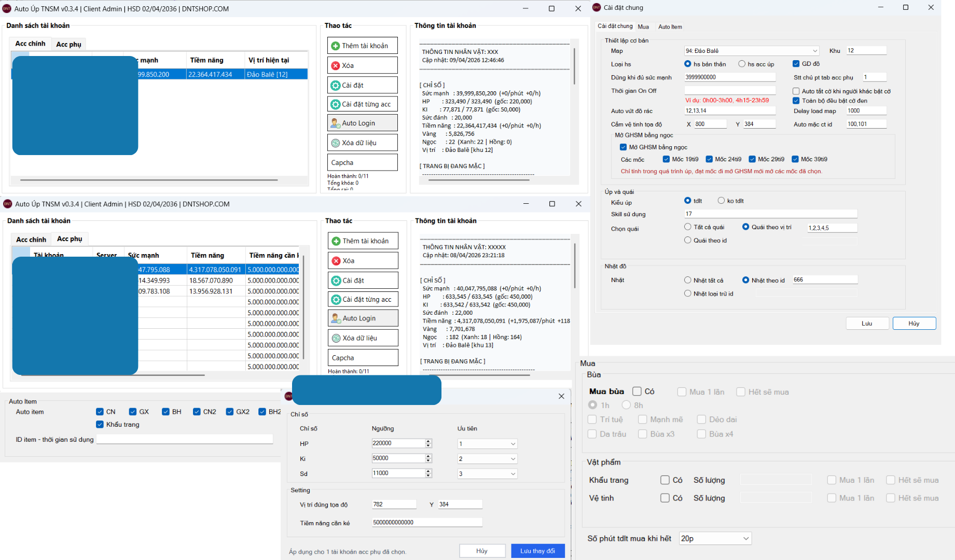Image resolution: width=955 pixels, height=560 pixels.
Task: Click the Tiềm năng cần kẻ input field
Action: (426, 523)
